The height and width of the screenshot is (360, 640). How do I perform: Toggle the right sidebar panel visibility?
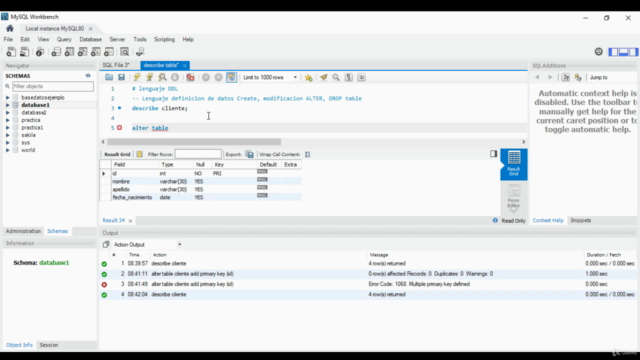[x=633, y=52]
